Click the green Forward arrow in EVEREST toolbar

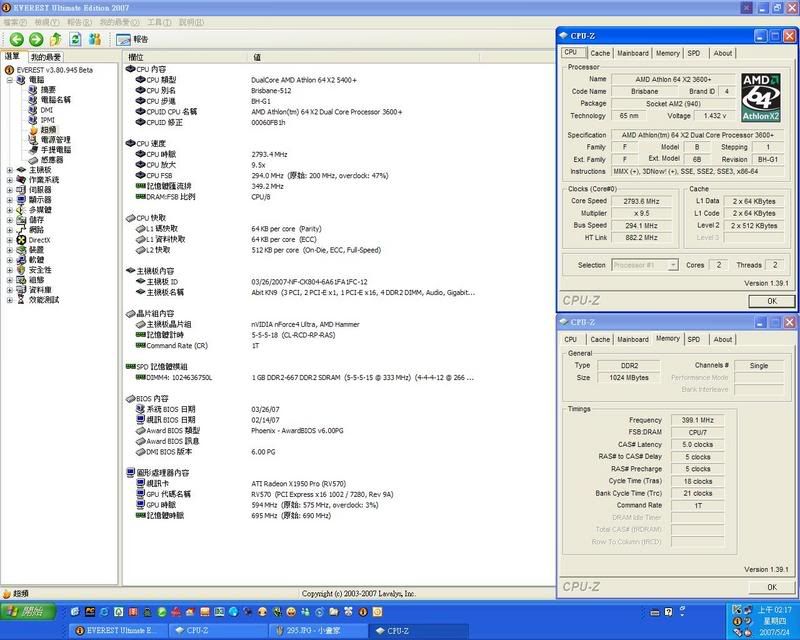point(36,39)
